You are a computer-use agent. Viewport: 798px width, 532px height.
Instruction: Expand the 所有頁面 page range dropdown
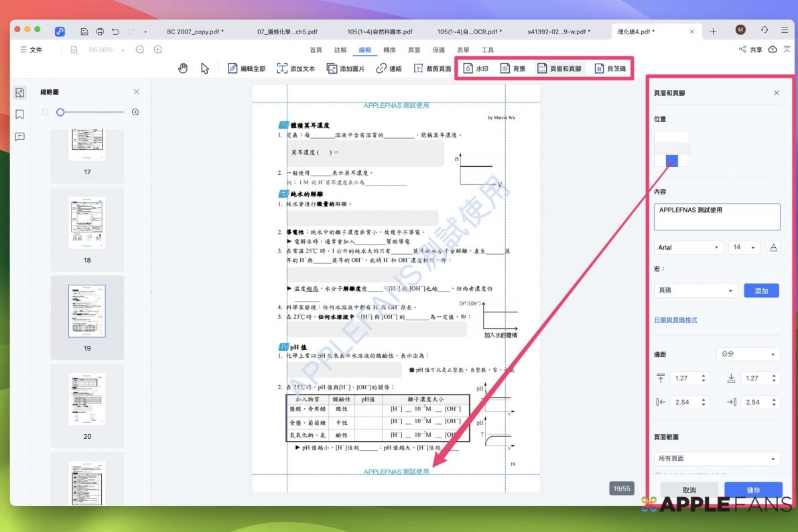(716, 459)
